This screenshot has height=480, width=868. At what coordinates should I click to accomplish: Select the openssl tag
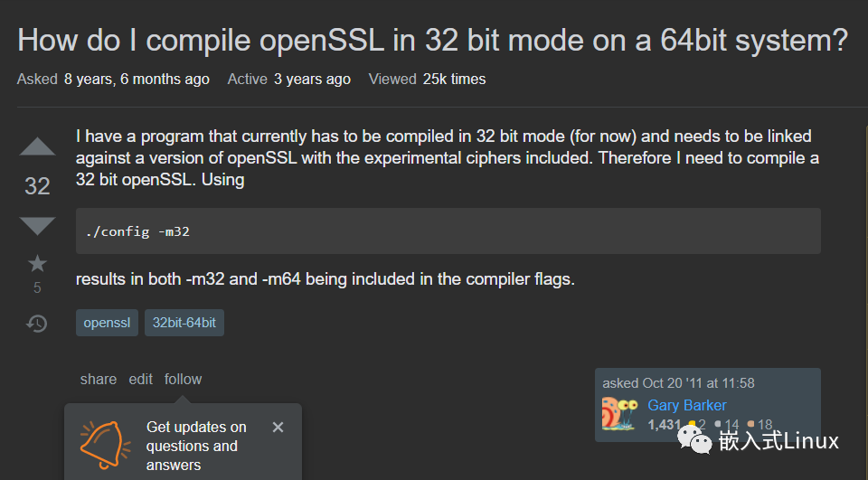(107, 323)
